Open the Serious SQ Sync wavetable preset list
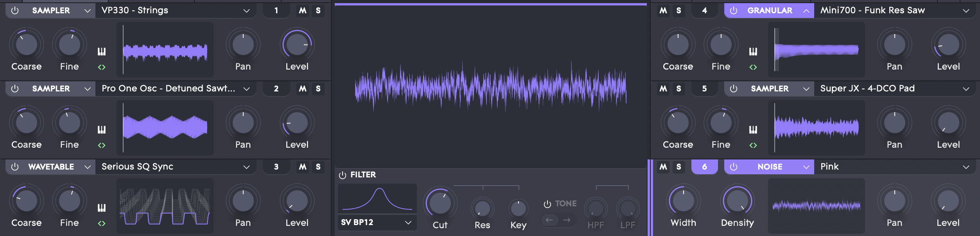Screen dimensions: 980x236 click(176, 167)
